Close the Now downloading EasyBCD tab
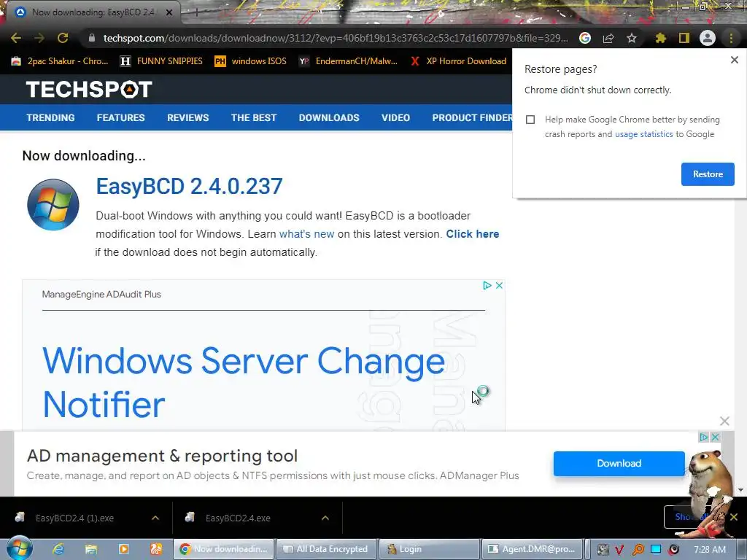This screenshot has height=560, width=747. [169, 12]
